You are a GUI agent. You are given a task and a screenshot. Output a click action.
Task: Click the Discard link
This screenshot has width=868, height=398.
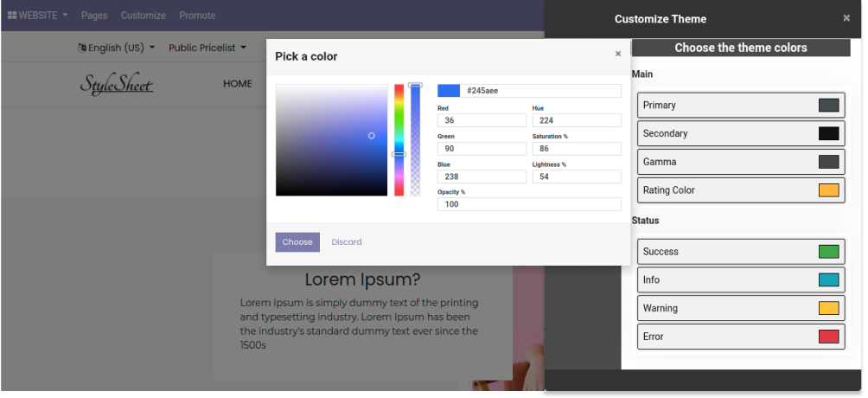[x=347, y=242]
